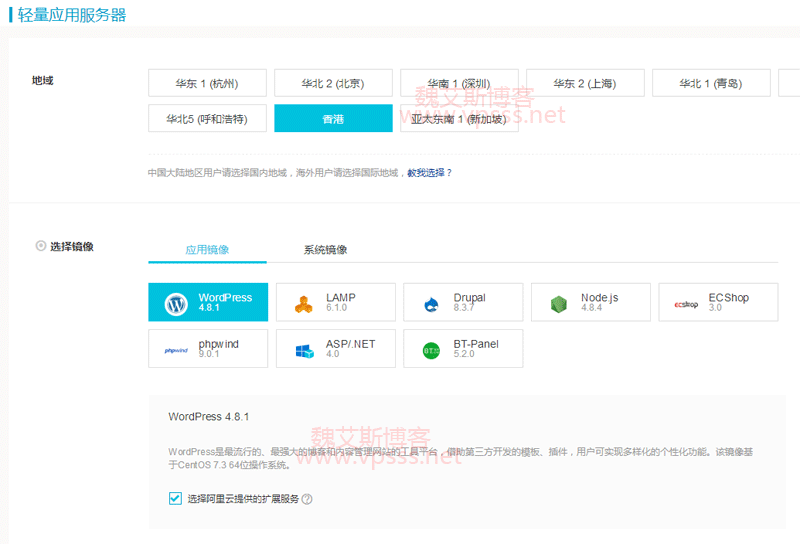Viewport: 800px width, 544px height.
Task: Click the ASP/.NET Windows icon
Action: coord(304,350)
